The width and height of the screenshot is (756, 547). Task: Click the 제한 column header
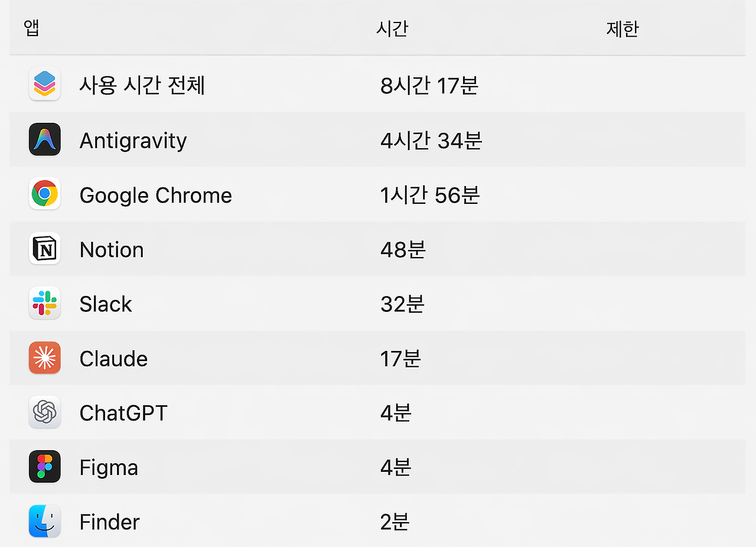pyautogui.click(x=622, y=28)
